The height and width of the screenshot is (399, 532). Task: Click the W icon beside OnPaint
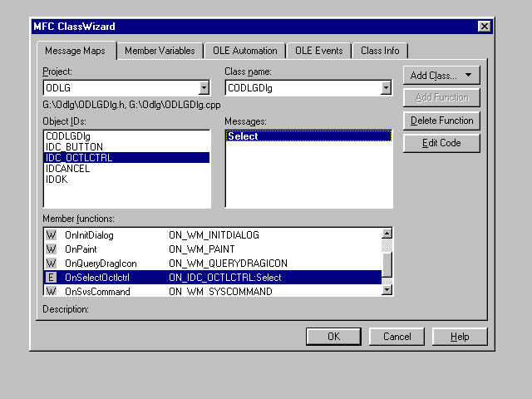point(51,249)
